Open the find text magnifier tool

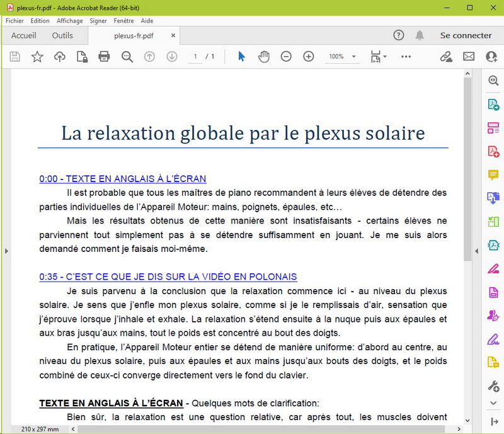[x=127, y=57]
